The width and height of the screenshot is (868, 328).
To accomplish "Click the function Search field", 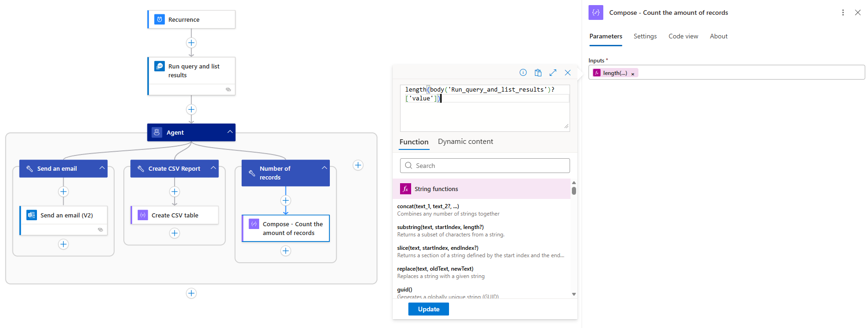I will [485, 166].
